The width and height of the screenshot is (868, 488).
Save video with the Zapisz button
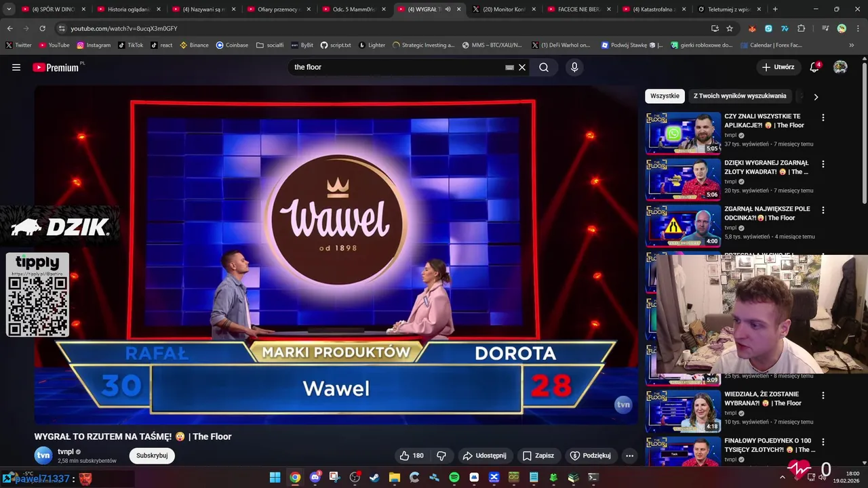tap(538, 455)
